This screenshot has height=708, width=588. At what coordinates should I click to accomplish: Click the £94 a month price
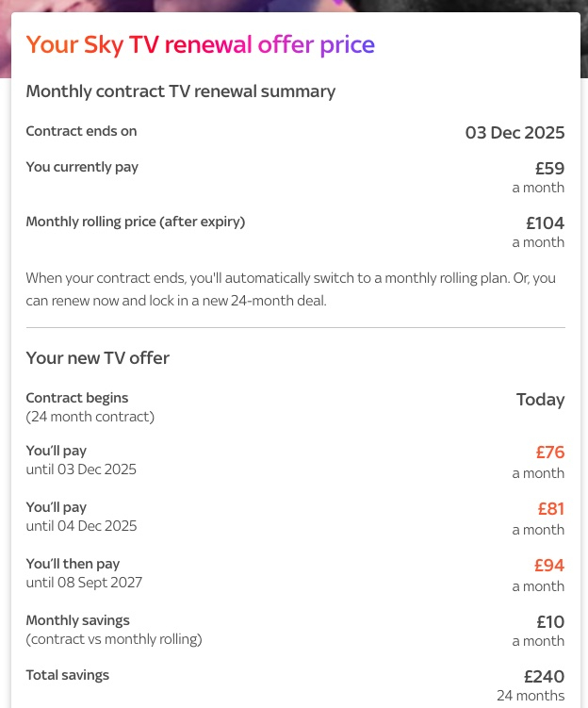coord(549,566)
